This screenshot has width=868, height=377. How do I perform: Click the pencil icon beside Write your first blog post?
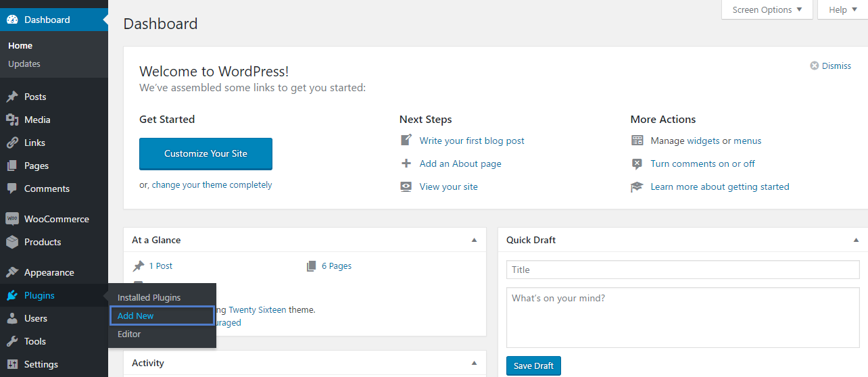click(406, 141)
